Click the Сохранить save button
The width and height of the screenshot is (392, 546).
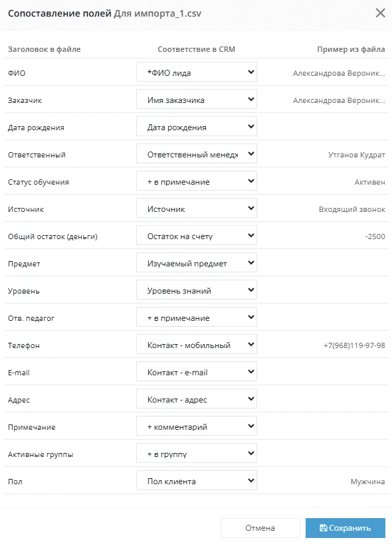click(345, 528)
